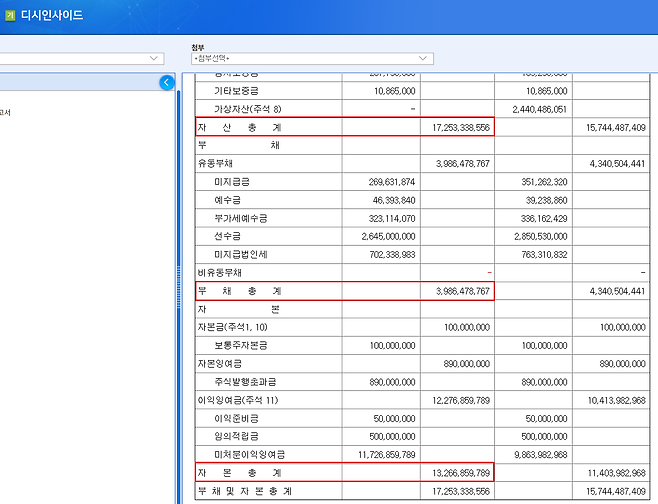
Task: Select the partially visible 고서 tree item
Action: click(x=5, y=113)
